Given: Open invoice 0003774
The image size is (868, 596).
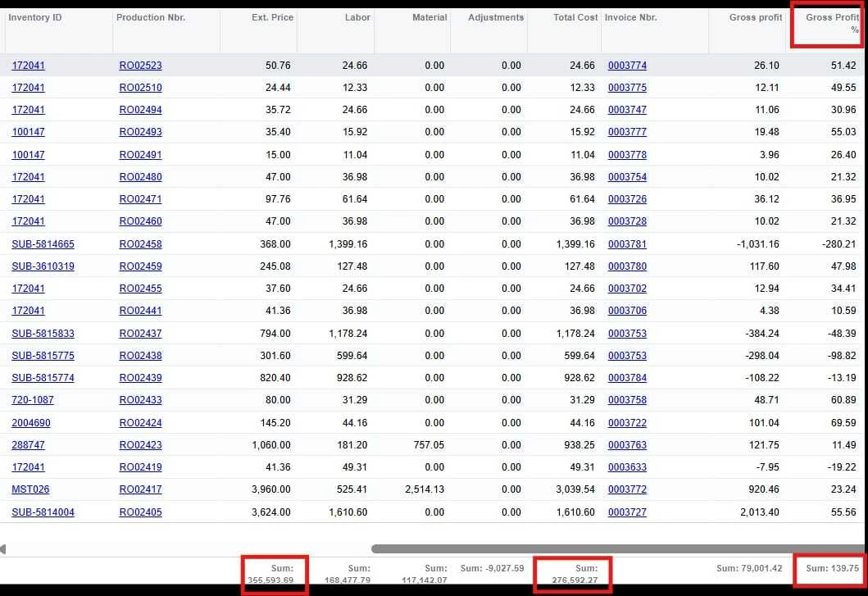Looking at the screenshot, I should coord(627,66).
